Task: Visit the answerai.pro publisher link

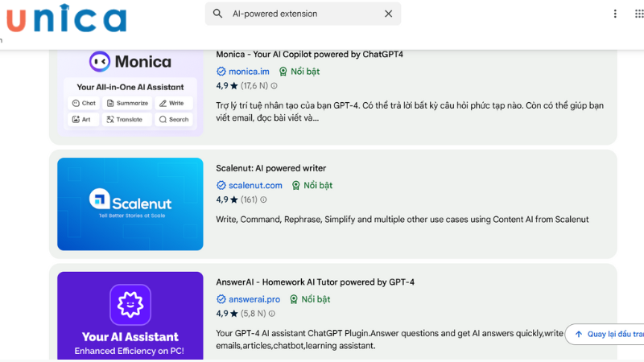Action: click(x=254, y=299)
